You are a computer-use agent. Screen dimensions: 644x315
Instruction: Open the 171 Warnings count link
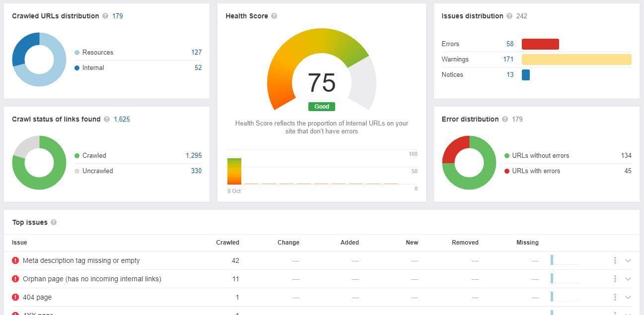coord(508,59)
